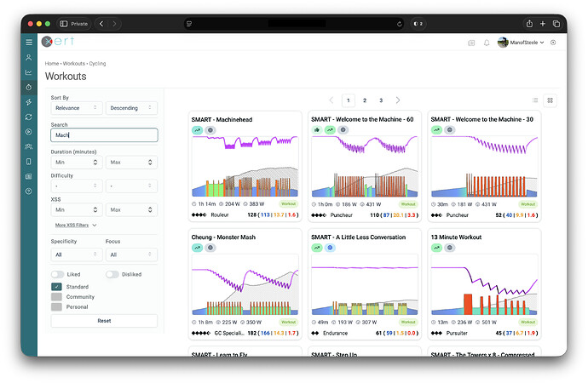Viewport: 588px width, 383px height.
Task: Open the Descending order dropdown
Action: (131, 108)
